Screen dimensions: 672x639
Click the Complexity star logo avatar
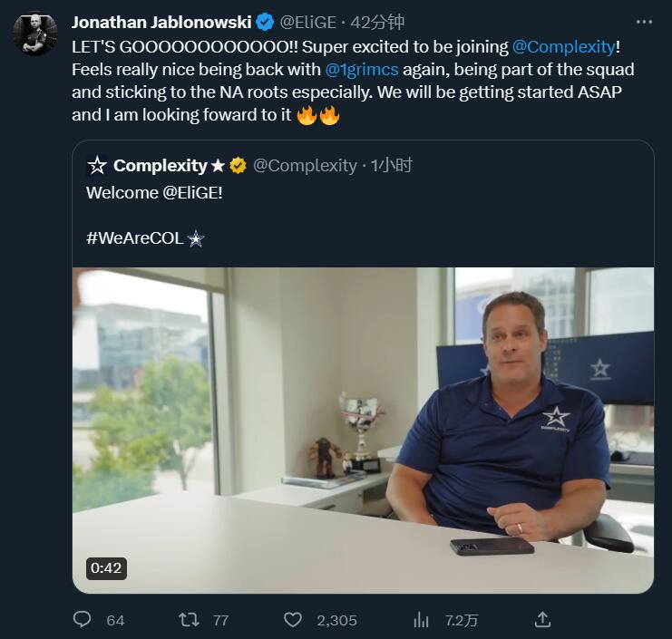(x=97, y=165)
